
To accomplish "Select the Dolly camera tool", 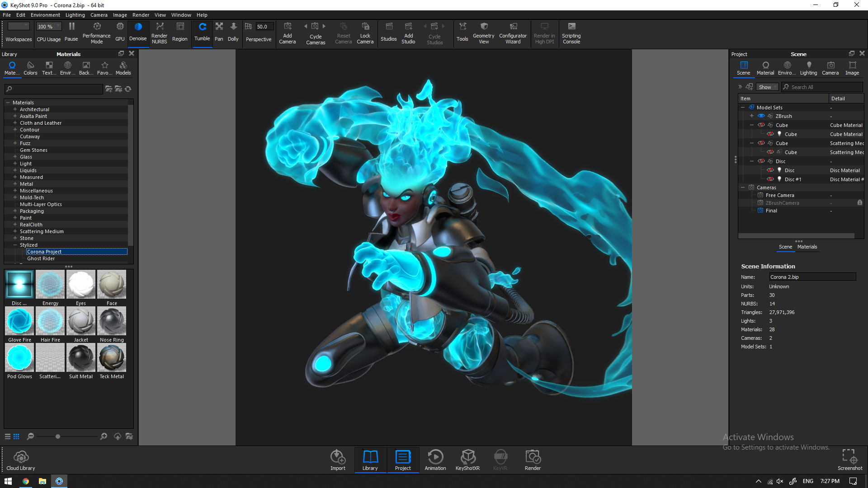I will [x=233, y=32].
